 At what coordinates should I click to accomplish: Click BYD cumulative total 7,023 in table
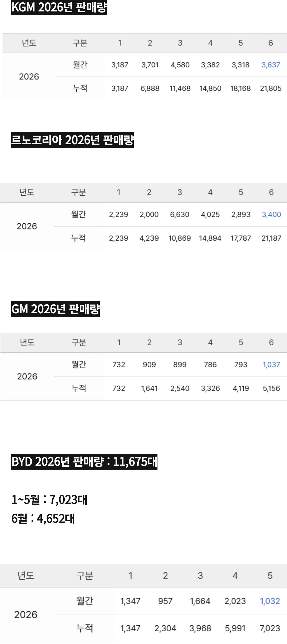point(270,629)
